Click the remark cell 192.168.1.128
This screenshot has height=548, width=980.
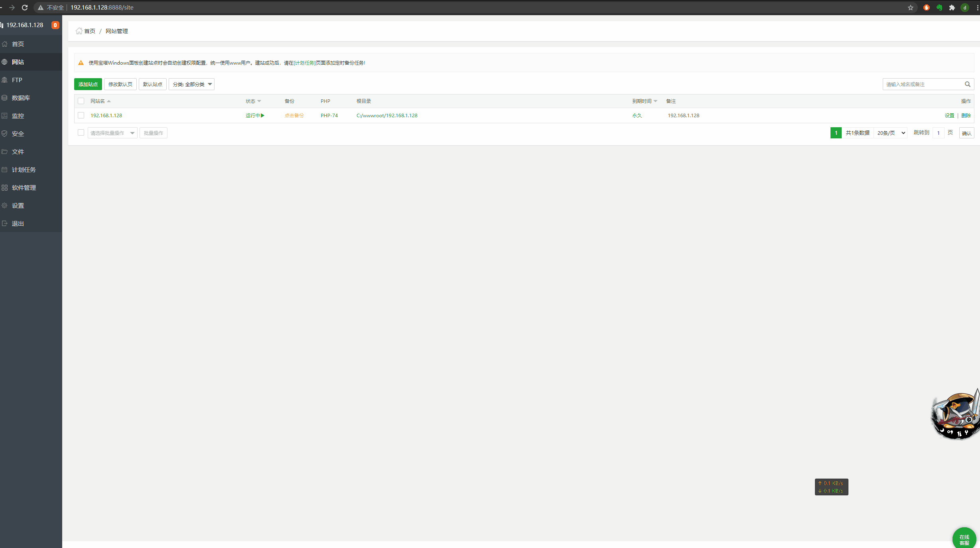pyautogui.click(x=683, y=116)
